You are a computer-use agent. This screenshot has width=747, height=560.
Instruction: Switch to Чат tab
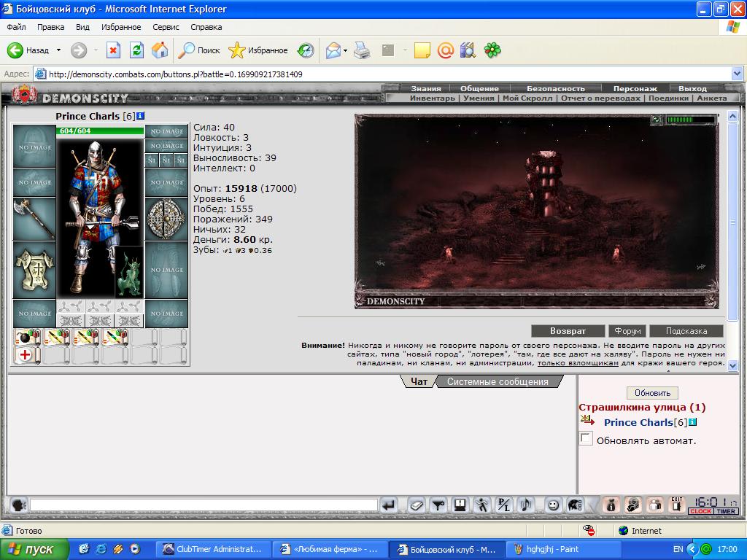tap(419, 381)
